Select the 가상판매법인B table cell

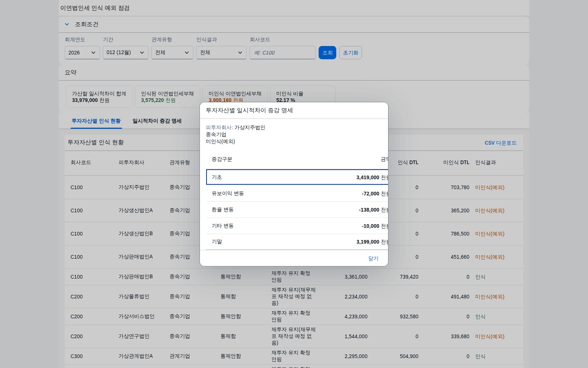pos(136,277)
